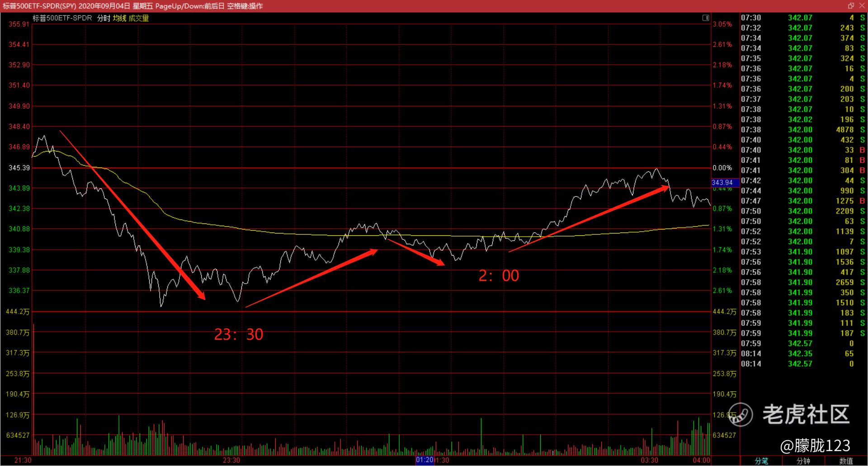Screen dimensions: 868x466
Task: Click the blue 343.94 price tag
Action: pos(726,183)
